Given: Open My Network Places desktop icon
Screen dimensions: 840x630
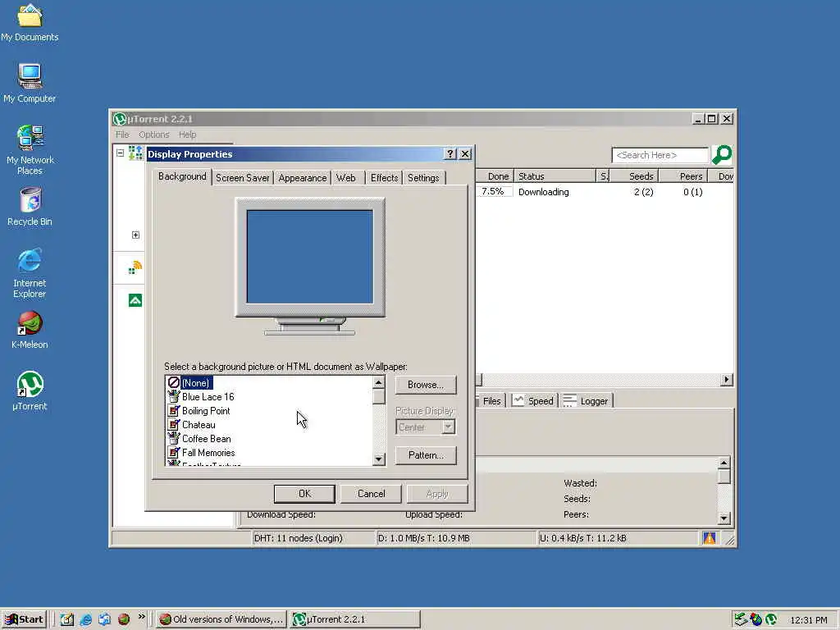Looking at the screenshot, I should (30, 150).
